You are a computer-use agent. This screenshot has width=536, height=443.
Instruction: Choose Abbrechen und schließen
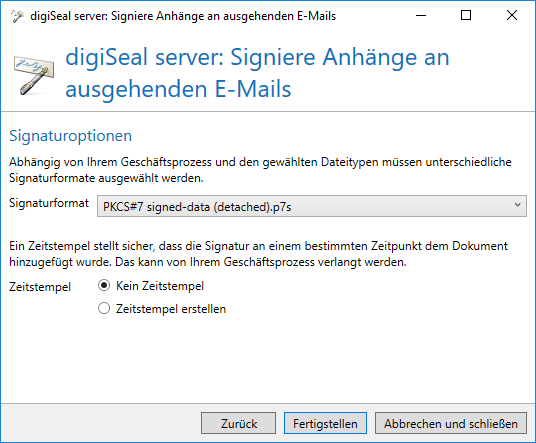(x=451, y=423)
